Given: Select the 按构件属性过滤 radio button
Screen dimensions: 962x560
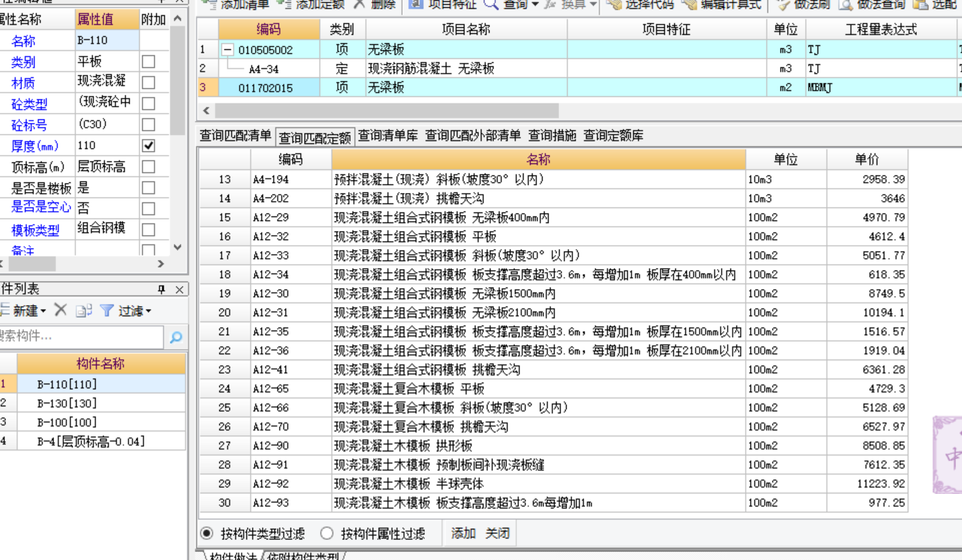Looking at the screenshot, I should pos(327,533).
